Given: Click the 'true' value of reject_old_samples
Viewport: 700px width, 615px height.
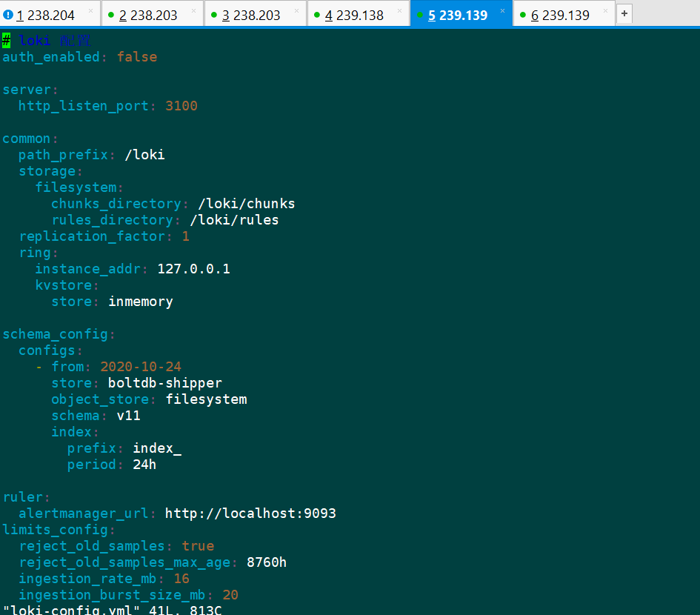Looking at the screenshot, I should tap(198, 546).
